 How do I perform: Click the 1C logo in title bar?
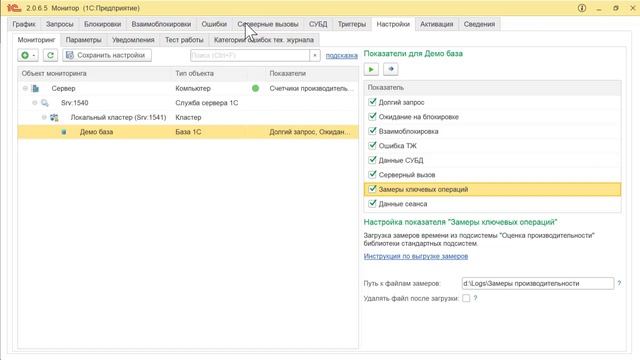[13, 8]
